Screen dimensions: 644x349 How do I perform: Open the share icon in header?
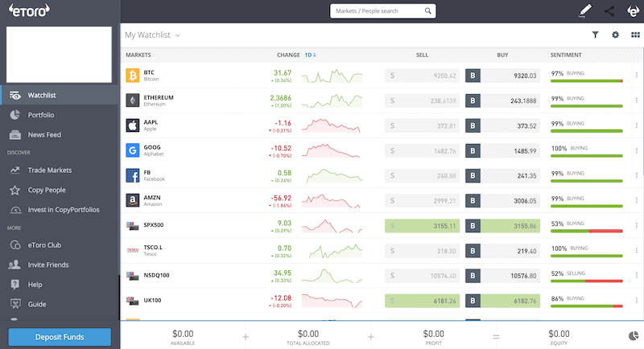click(x=609, y=11)
